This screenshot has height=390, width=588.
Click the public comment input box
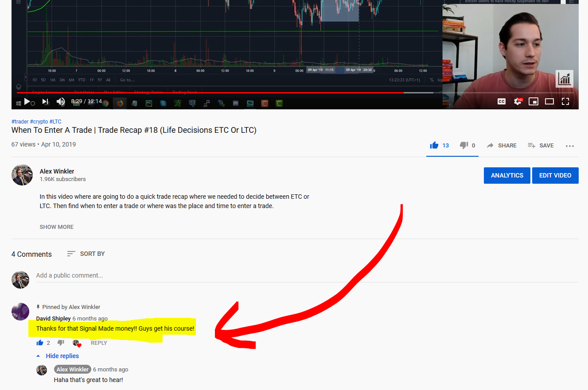pyautogui.click(x=177, y=275)
